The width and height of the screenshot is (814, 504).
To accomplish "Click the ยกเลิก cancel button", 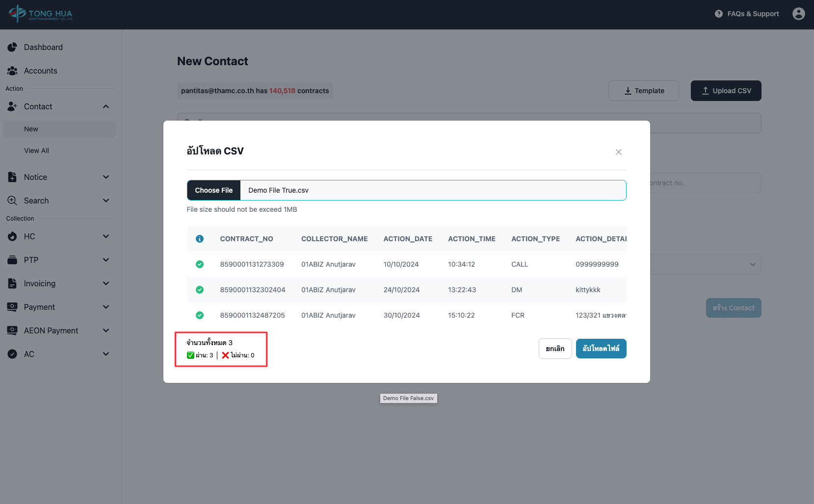I will point(555,349).
